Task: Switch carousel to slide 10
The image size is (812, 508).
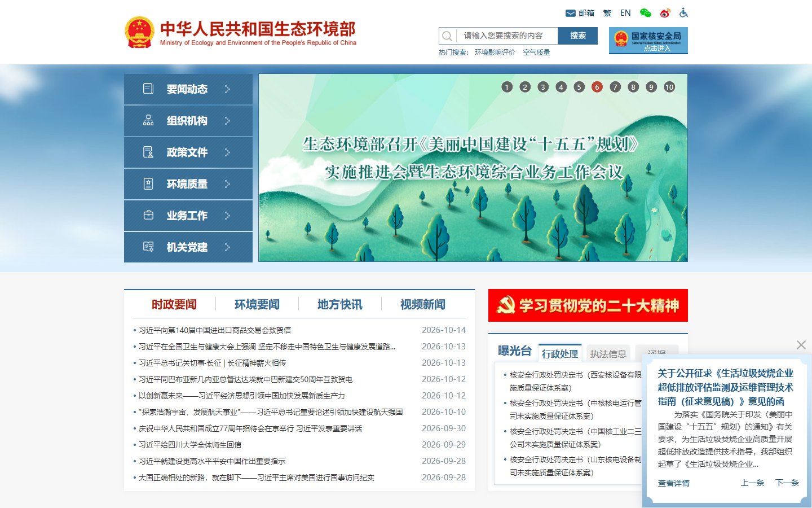Action: [x=669, y=87]
